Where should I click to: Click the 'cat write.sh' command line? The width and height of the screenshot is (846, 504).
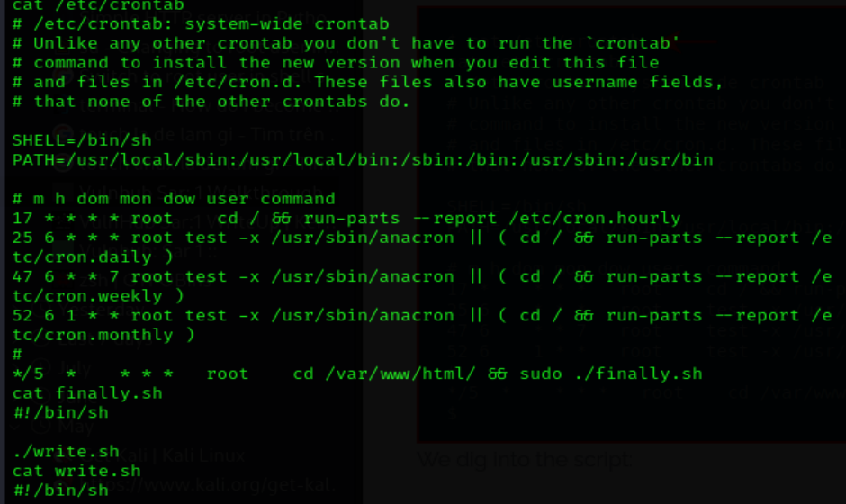pyautogui.click(x=76, y=471)
